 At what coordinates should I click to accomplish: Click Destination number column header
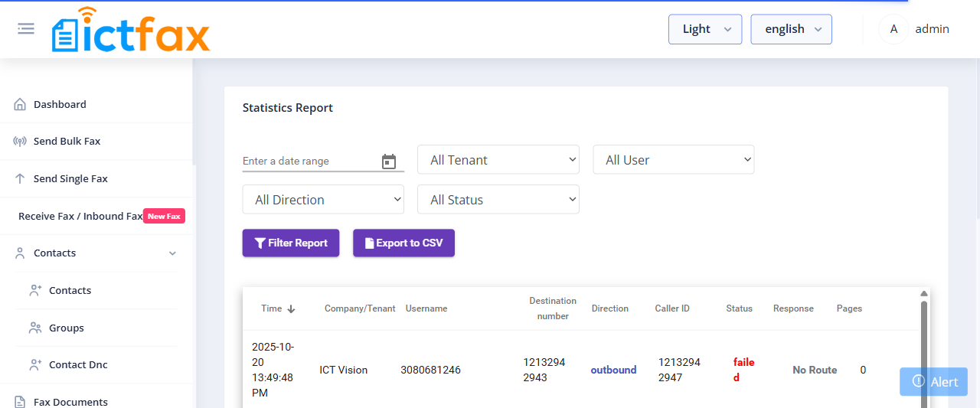click(553, 308)
